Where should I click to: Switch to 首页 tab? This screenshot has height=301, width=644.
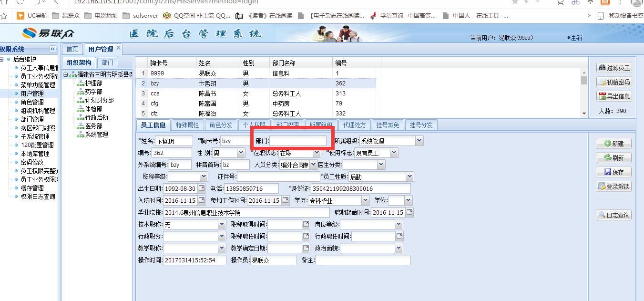click(72, 49)
